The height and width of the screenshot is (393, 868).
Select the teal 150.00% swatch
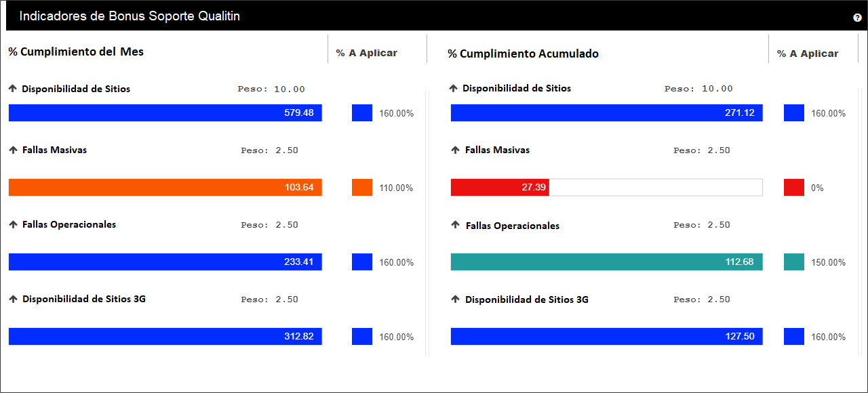tap(794, 262)
